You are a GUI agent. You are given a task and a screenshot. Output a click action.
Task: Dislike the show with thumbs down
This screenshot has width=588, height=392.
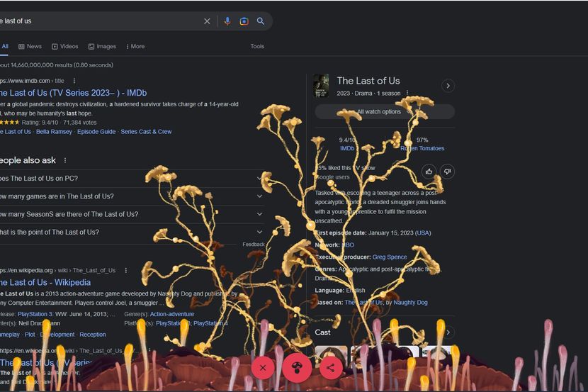[x=447, y=172]
